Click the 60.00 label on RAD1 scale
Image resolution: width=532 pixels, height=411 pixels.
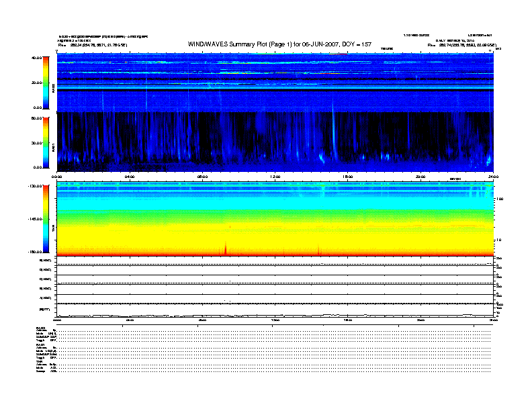[x=36, y=118]
